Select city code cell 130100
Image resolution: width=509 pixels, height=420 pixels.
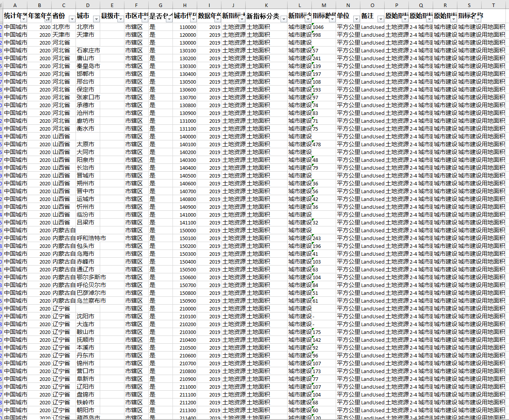(185, 50)
